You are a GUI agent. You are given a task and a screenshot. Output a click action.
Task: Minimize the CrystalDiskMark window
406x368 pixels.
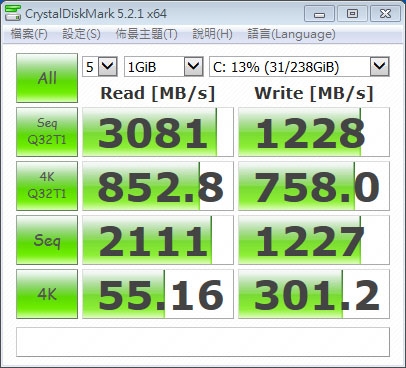(x=319, y=14)
